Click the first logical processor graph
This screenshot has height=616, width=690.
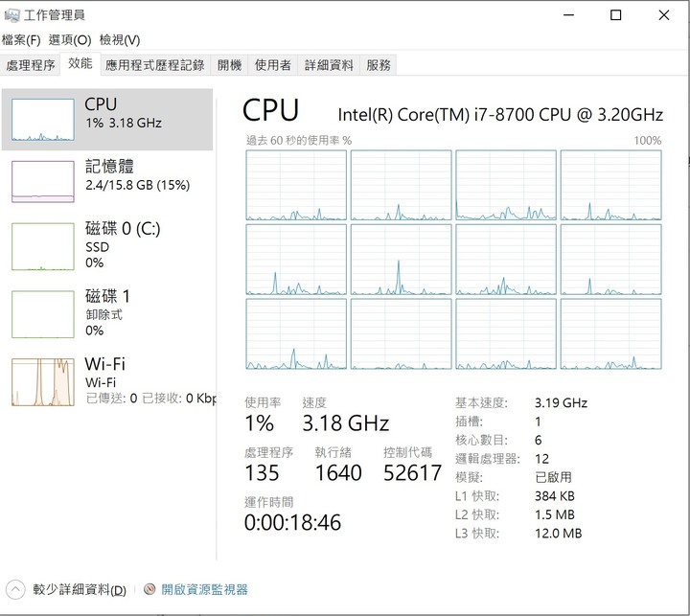pos(296,186)
